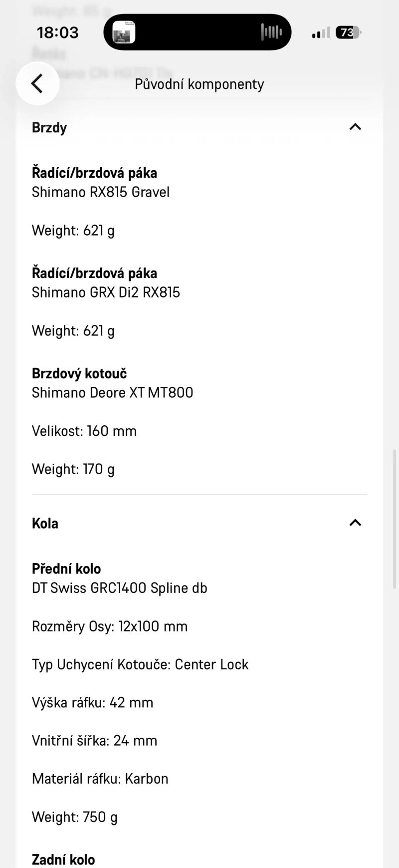Viewport: 399px width, 868px height.
Task: Select the Shimano GRX Di2 RX815 entry
Action: (x=106, y=292)
